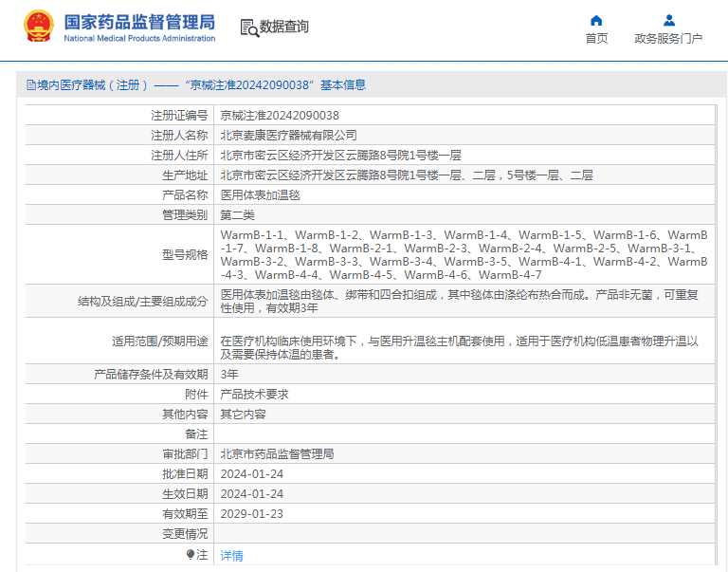Image resolution: width=728 pixels, height=572 pixels.
Task: Click the 型号规格 label
Action: pos(185,254)
